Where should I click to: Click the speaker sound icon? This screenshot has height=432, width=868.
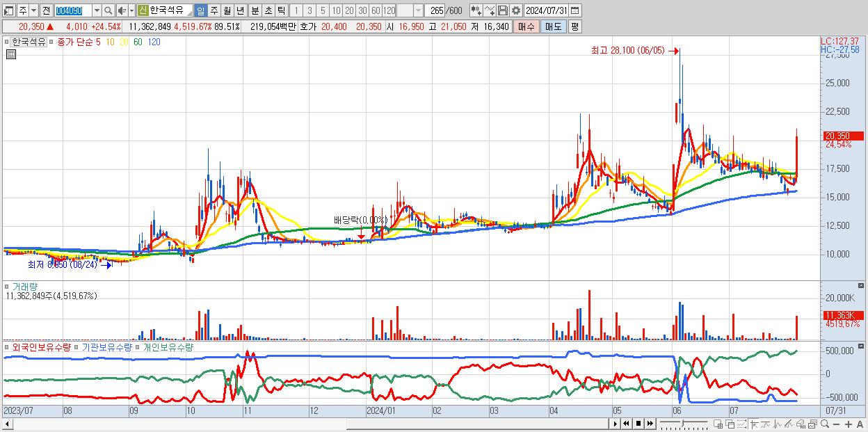pos(122,10)
